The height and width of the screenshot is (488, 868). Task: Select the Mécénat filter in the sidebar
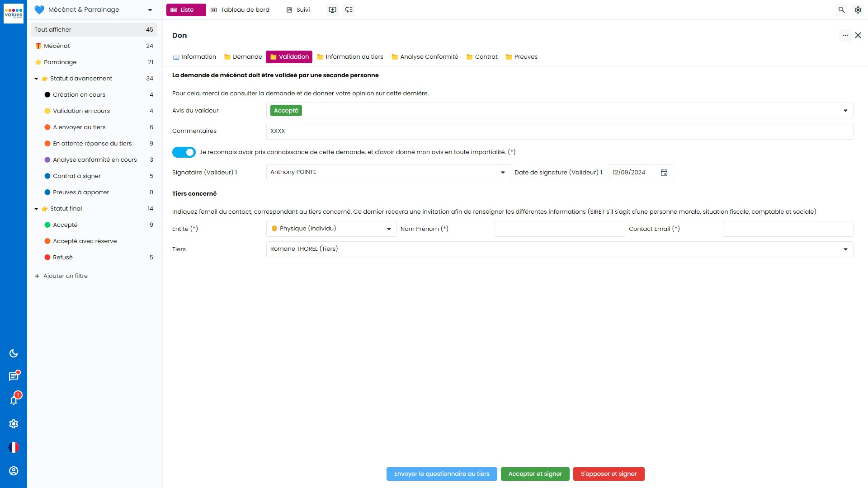pos(57,46)
